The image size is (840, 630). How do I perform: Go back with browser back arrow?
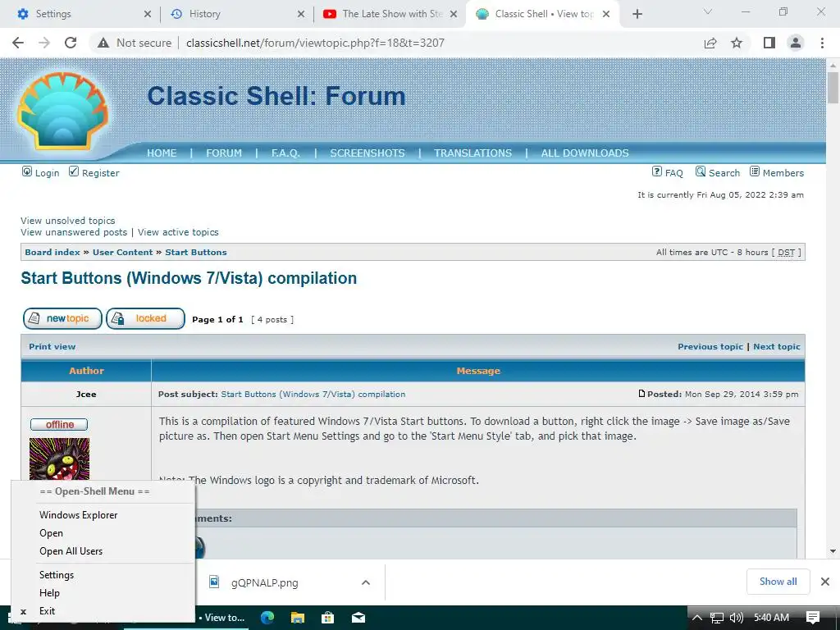point(18,43)
